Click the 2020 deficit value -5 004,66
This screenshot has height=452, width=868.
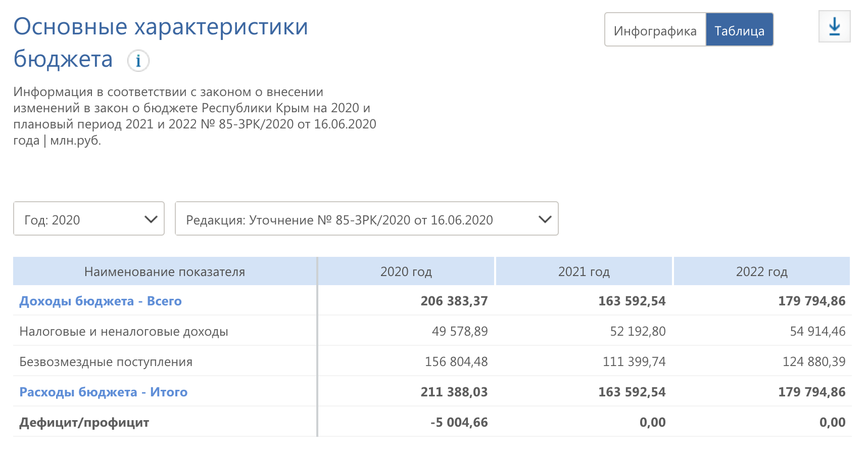[459, 422]
